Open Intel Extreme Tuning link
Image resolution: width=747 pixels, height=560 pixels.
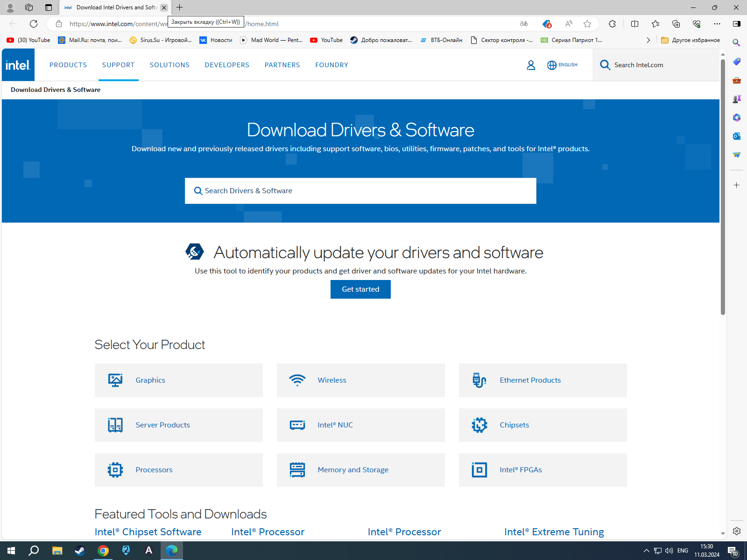[554, 532]
